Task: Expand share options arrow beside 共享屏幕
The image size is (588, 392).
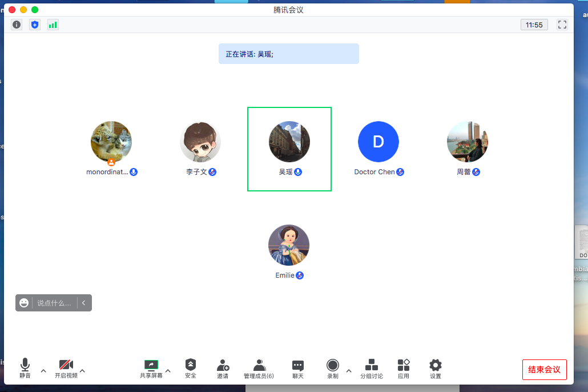Action: coord(168,371)
